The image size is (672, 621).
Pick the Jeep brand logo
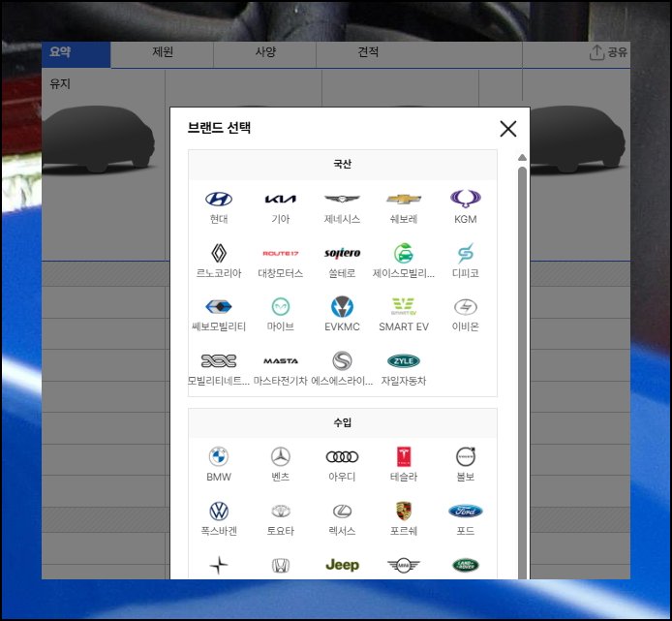pos(342,565)
